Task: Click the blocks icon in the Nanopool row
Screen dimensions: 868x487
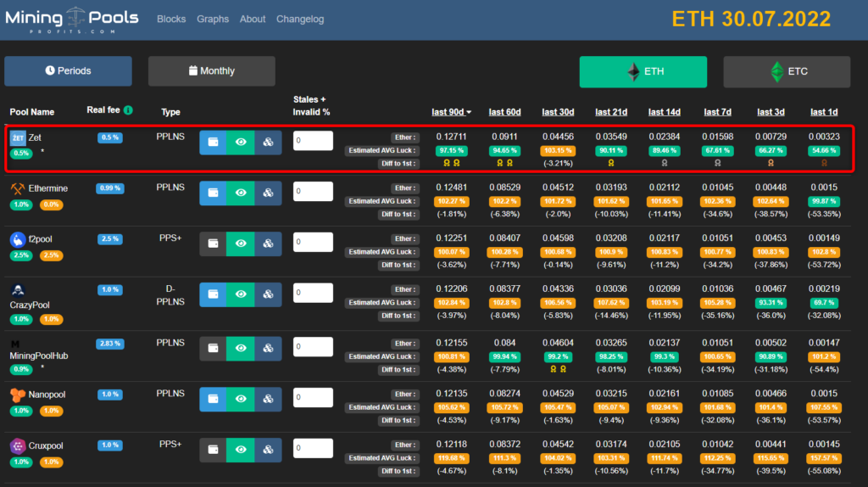Action: (269, 399)
